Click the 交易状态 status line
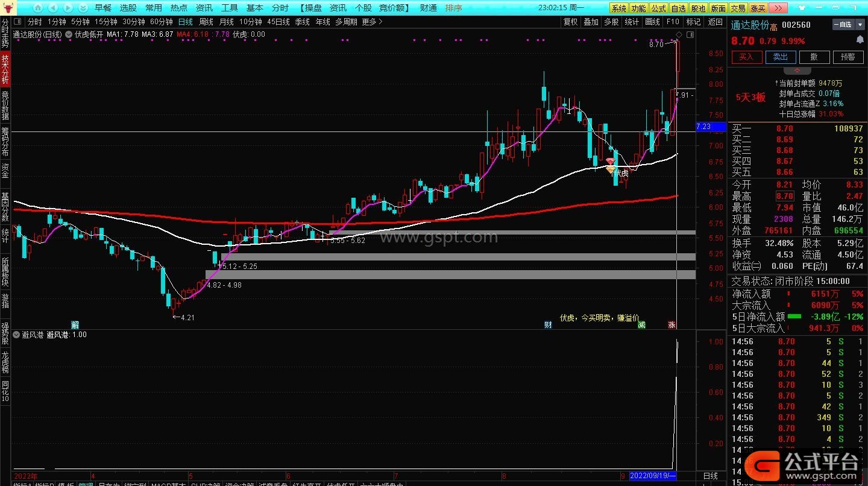Image resolution: width=868 pixels, height=486 pixels. point(791,281)
